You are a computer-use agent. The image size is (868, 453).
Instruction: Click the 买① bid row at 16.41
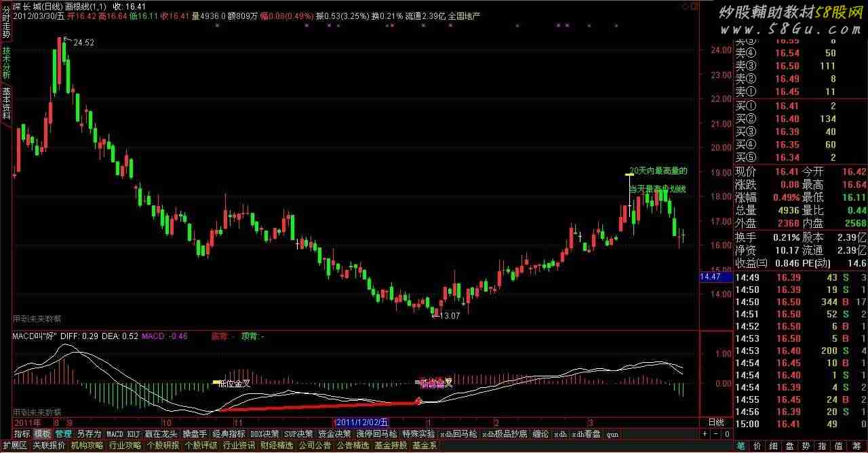(801, 106)
